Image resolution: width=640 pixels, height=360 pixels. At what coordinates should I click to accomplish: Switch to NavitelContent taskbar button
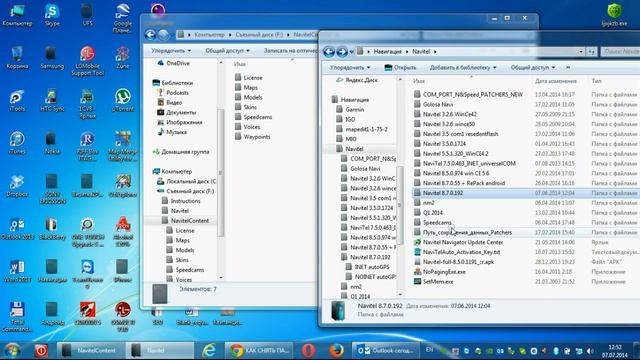pos(90,350)
